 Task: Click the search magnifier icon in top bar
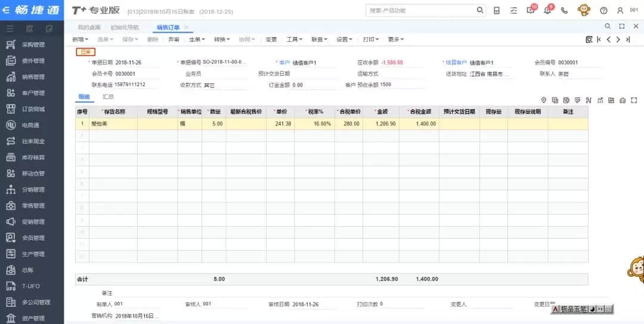tap(480, 11)
